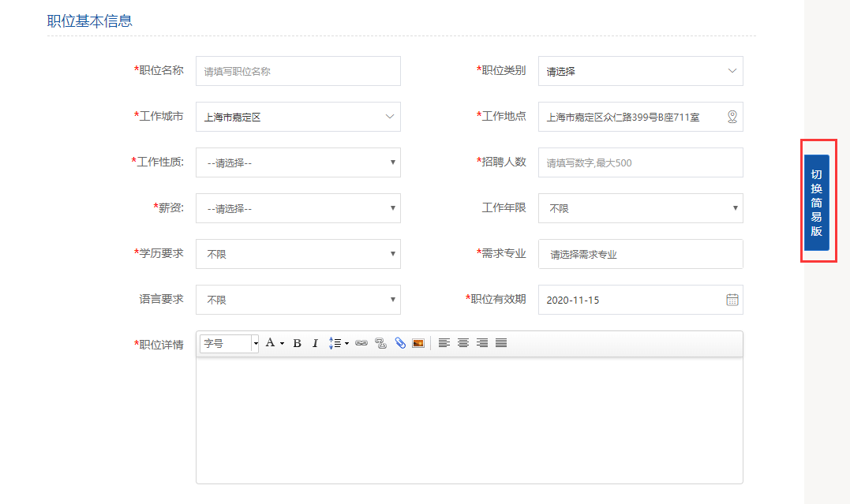Expand the 工作城市 dropdown

(x=298, y=117)
